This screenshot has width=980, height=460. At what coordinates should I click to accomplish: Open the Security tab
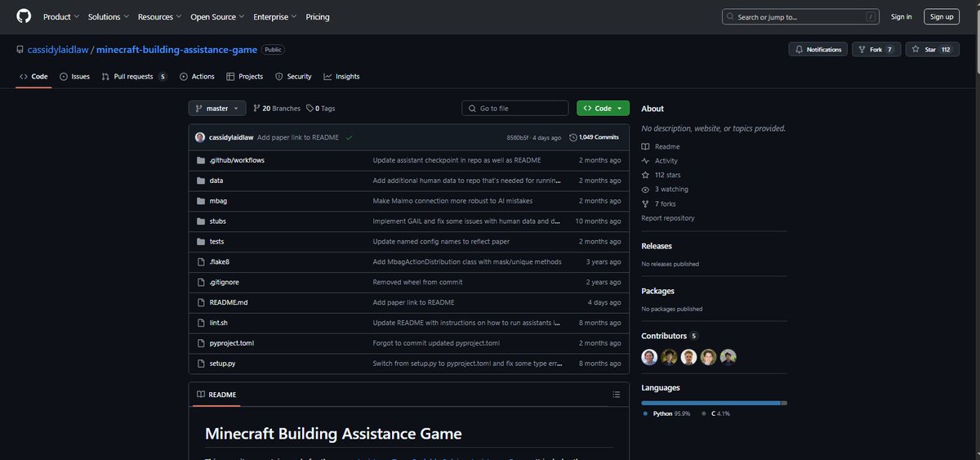coord(293,77)
